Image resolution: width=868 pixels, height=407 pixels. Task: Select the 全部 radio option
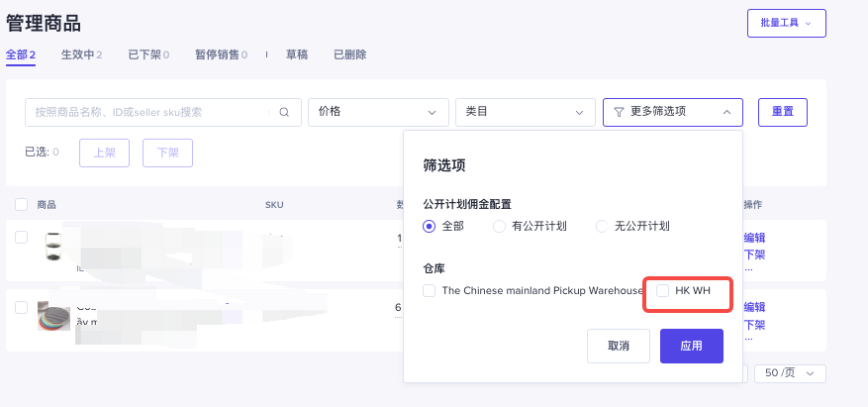(x=429, y=227)
